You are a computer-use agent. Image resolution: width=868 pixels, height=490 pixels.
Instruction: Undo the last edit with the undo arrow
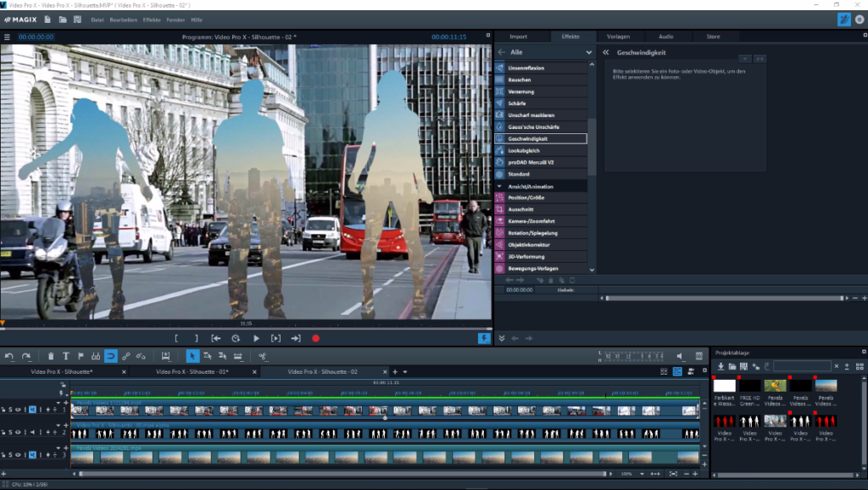[x=9, y=356]
